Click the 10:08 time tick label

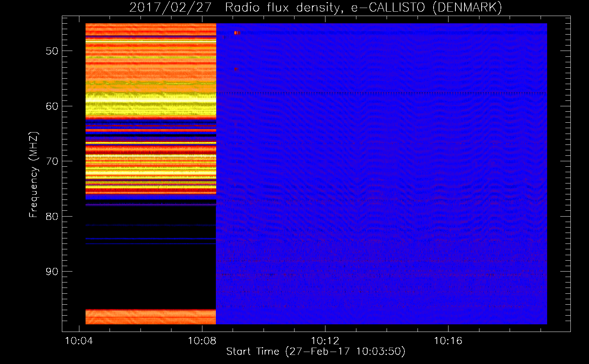tap(202, 341)
